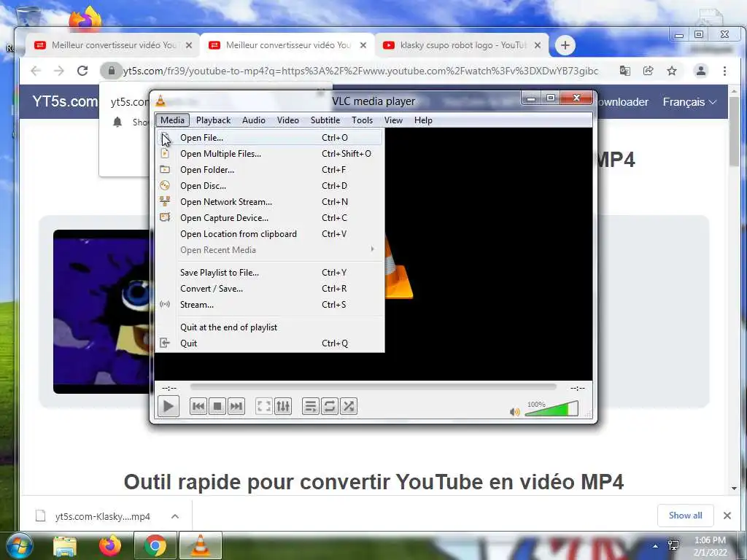Click the YT5s.com site logo
Screen dimensions: 747x560
65,101
